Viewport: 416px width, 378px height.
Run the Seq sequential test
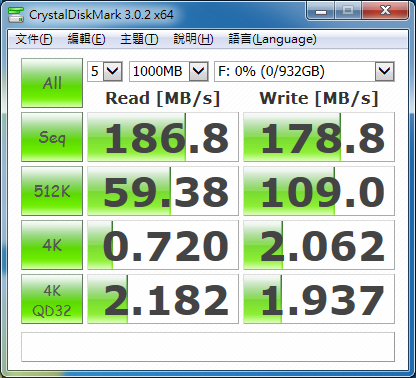point(52,137)
